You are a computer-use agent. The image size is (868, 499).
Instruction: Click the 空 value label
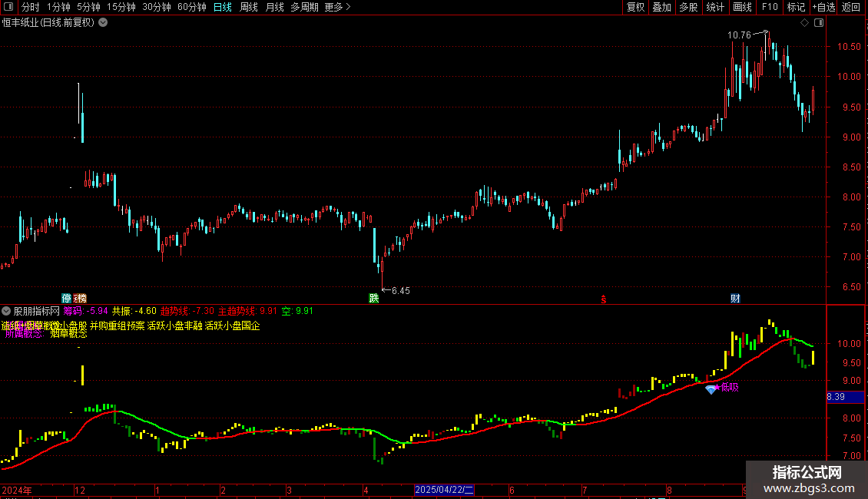tap(297, 311)
